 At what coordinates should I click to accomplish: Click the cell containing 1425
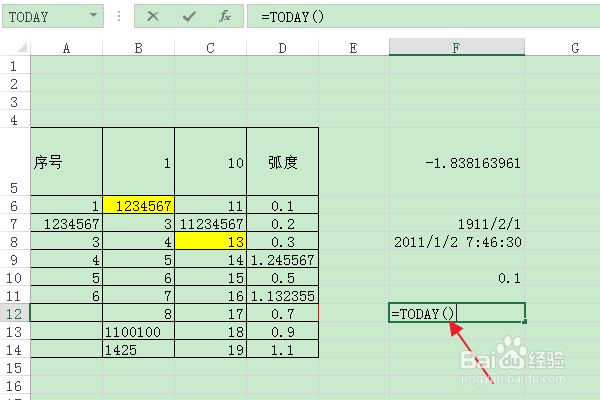coord(139,349)
